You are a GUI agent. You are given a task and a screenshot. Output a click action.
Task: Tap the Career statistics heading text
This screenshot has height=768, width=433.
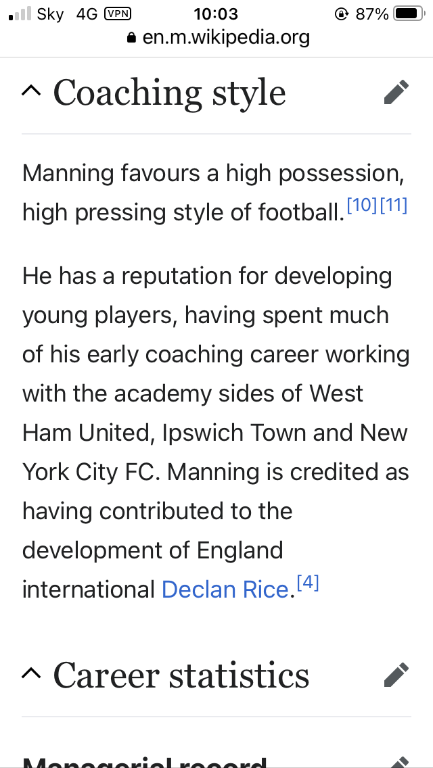point(181,675)
